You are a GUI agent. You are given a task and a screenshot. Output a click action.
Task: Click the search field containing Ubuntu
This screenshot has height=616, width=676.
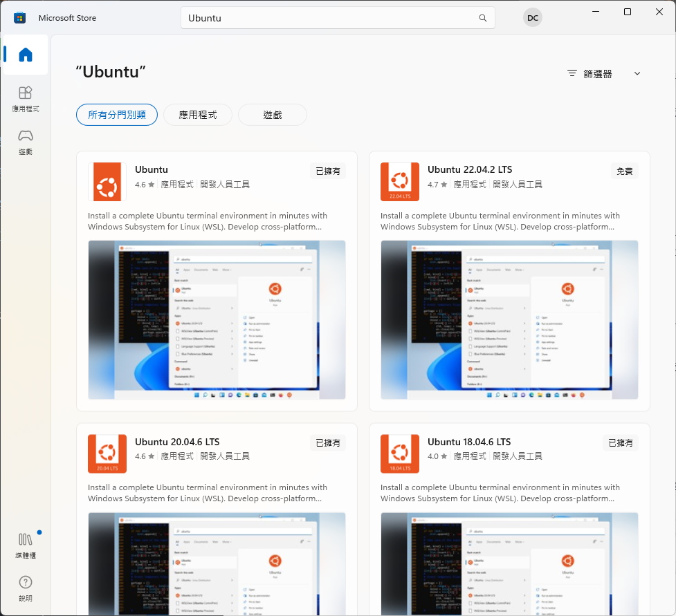(338, 18)
